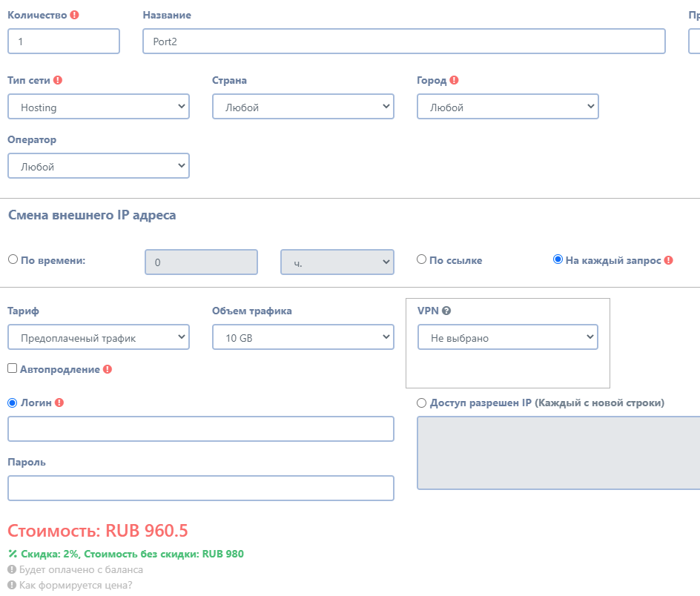This screenshot has height=596, width=700.
Task: Click the info icon beside Тип сети
Action: (x=58, y=80)
